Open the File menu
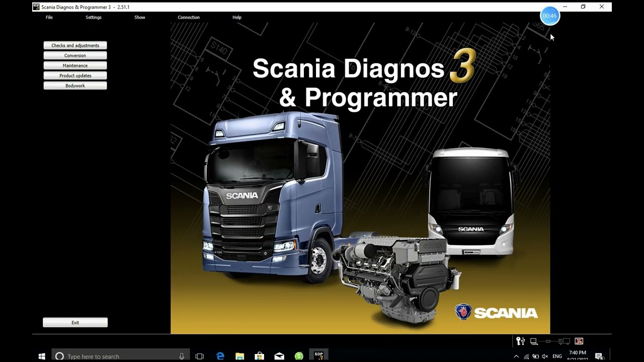The width and height of the screenshot is (644, 362). pos(49,17)
